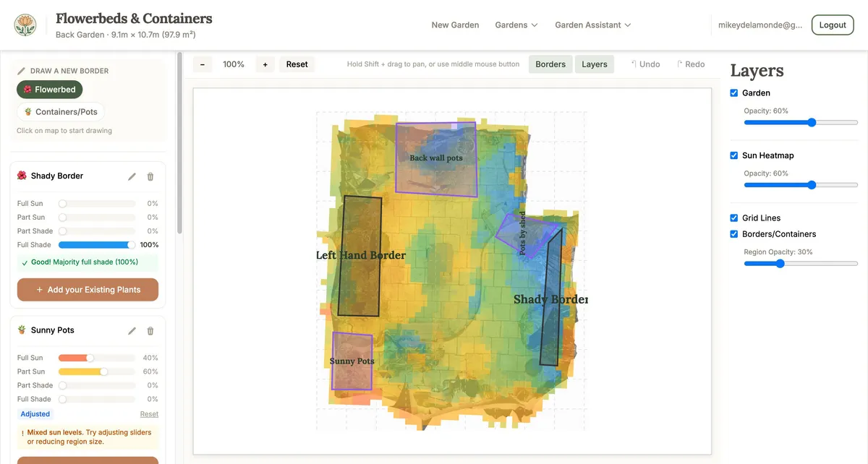Open the New Garden menu item
This screenshot has height=464, width=868.
455,25
